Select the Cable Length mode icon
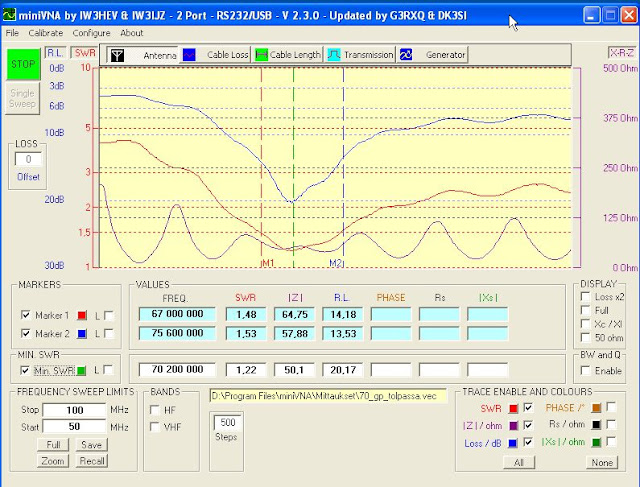Screen dimensions: 640x487 click(261, 55)
